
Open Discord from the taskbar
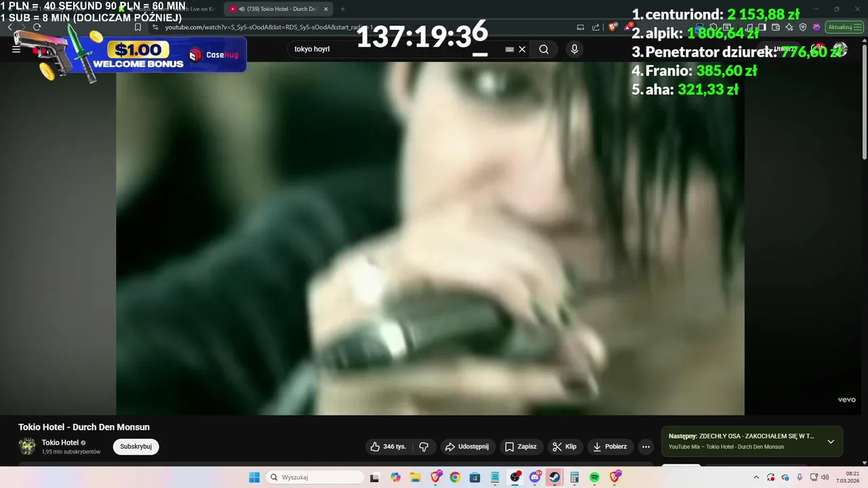tap(535, 477)
